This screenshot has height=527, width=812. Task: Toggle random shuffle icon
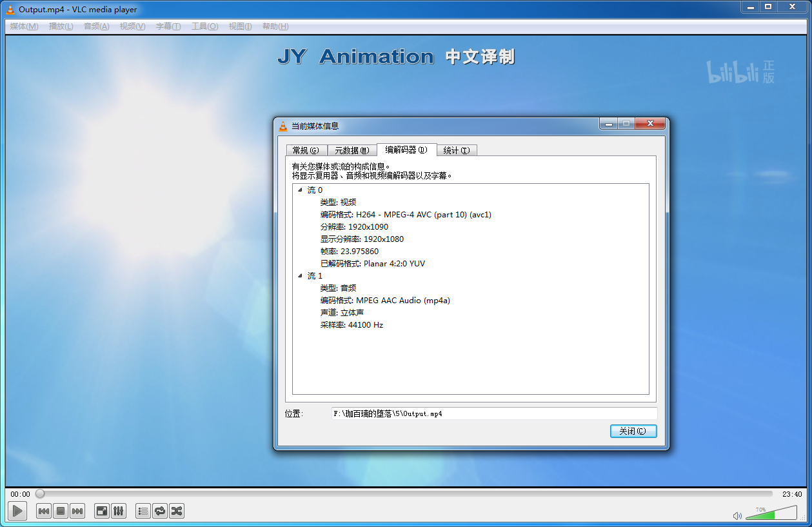[177, 512]
